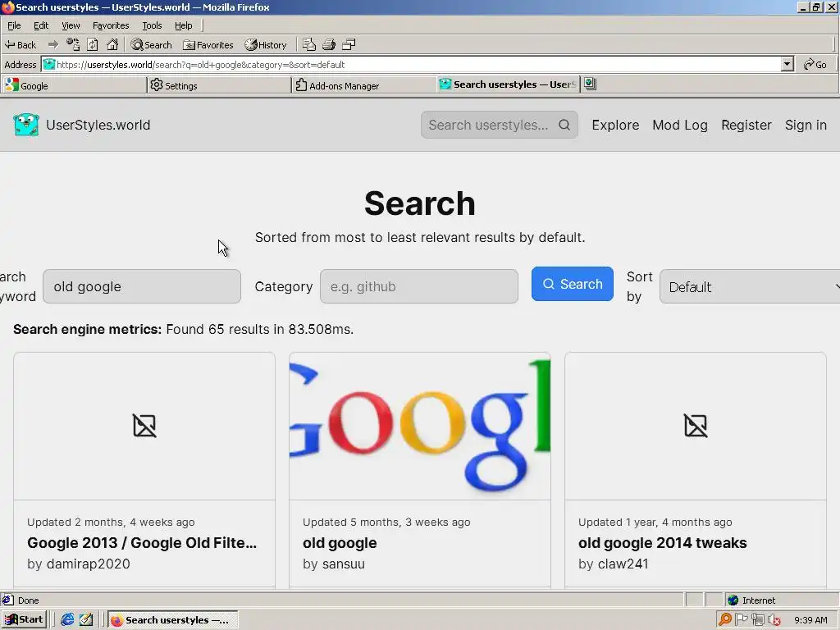The width and height of the screenshot is (840, 630).
Task: Click the UserStyles.world site name
Action: coord(98,125)
